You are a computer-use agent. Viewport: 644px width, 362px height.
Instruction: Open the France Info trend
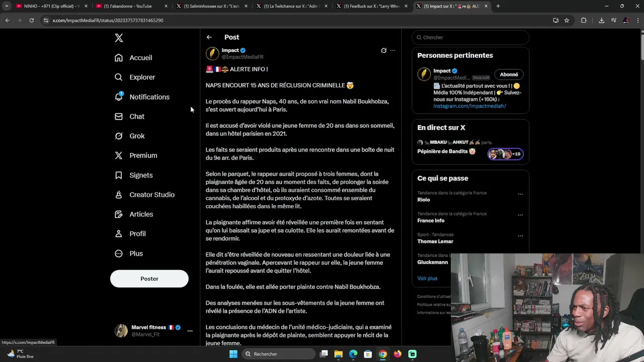[x=431, y=221]
